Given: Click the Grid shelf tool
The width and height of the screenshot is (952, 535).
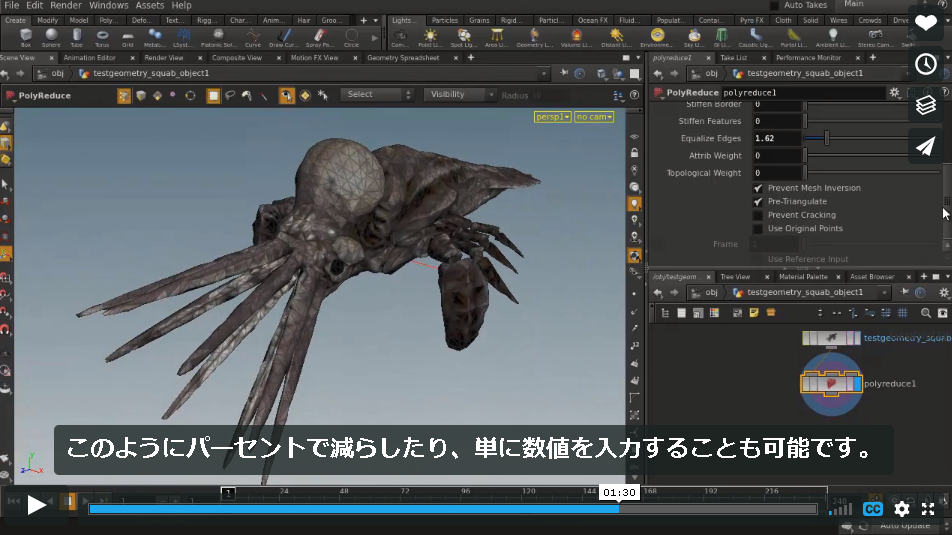Looking at the screenshot, I should [128, 36].
